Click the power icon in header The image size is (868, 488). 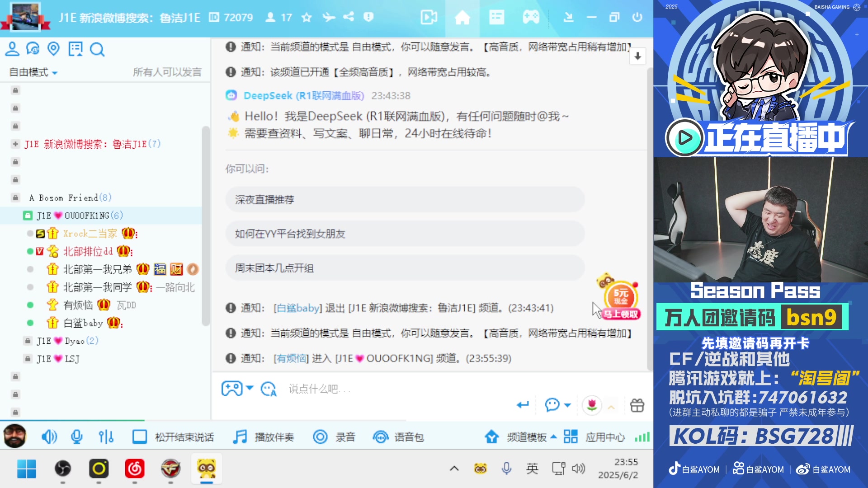637,17
